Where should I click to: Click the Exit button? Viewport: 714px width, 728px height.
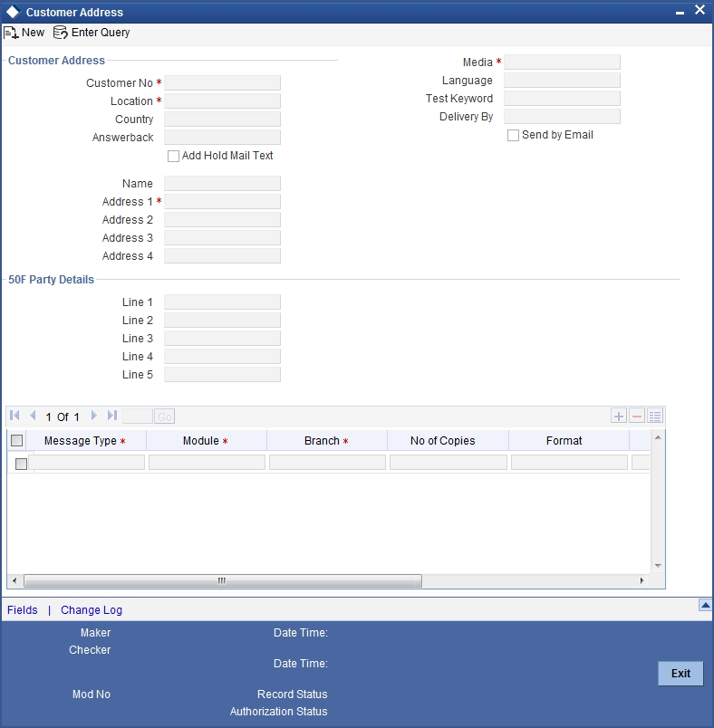[680, 673]
